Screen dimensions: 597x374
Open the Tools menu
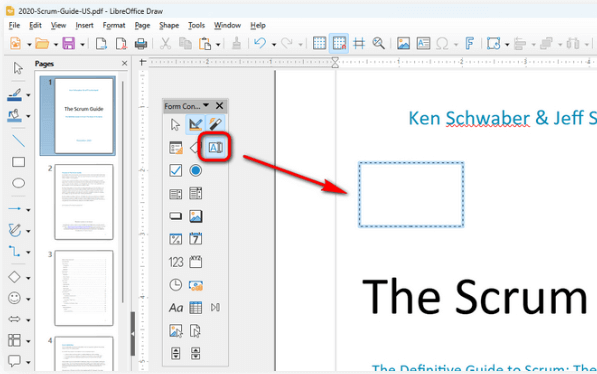196,26
